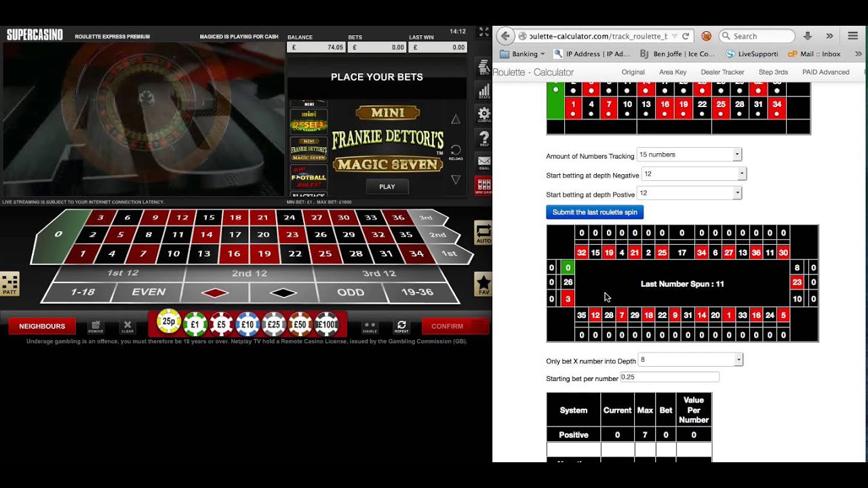868x488 pixels.
Task: Open the Ben Joffe Ice Co bookmark
Action: coord(677,54)
